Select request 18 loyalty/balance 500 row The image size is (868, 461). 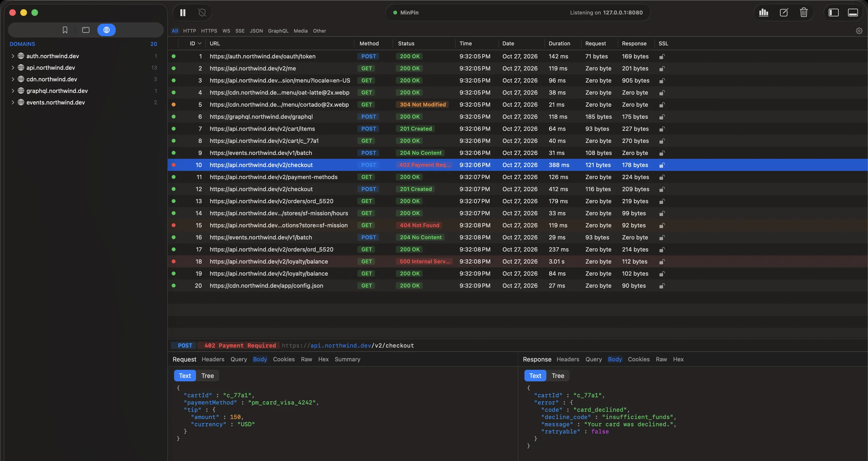(x=518, y=261)
